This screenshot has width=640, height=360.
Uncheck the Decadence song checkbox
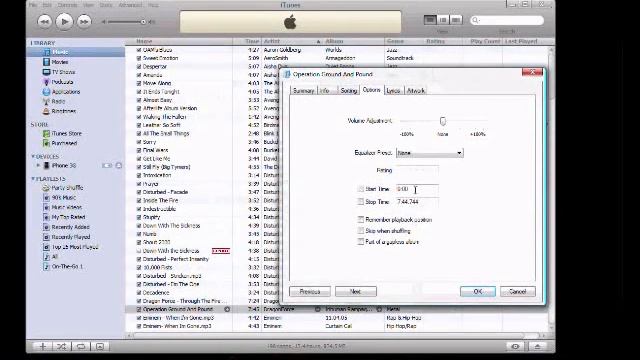tap(139, 293)
